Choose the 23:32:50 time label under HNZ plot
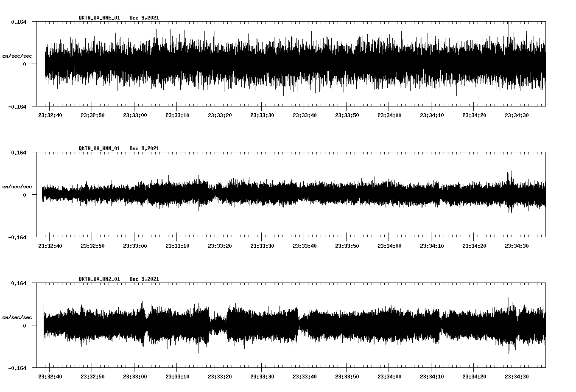 click(92, 376)
